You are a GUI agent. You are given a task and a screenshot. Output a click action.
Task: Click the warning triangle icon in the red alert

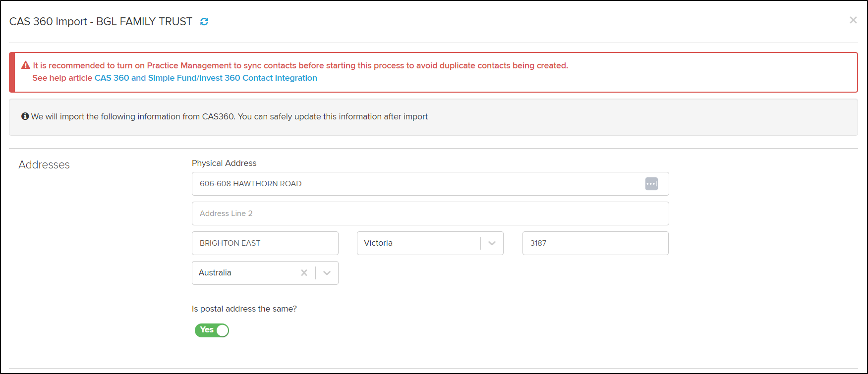tap(26, 65)
